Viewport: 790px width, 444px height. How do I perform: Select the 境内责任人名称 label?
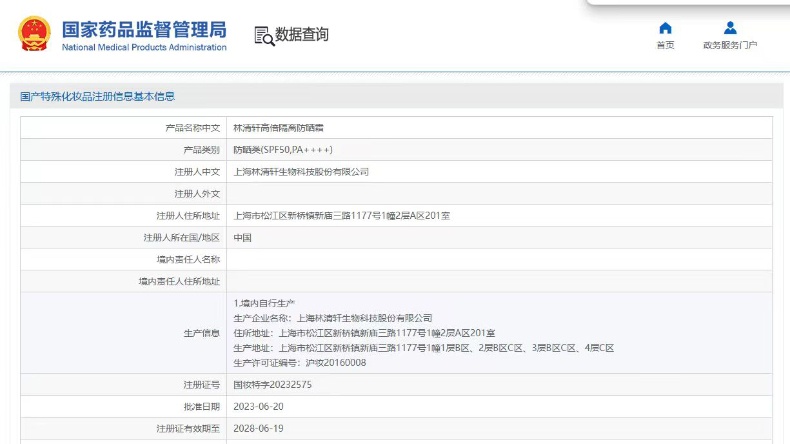(x=188, y=260)
